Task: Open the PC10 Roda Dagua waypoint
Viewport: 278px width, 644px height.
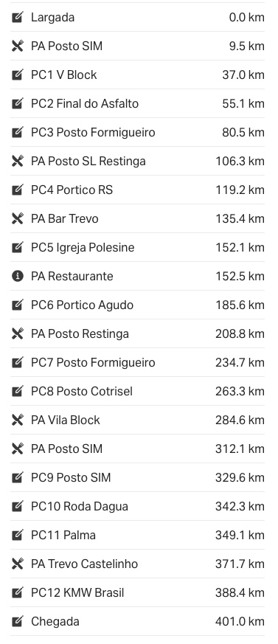Action: click(x=138, y=506)
